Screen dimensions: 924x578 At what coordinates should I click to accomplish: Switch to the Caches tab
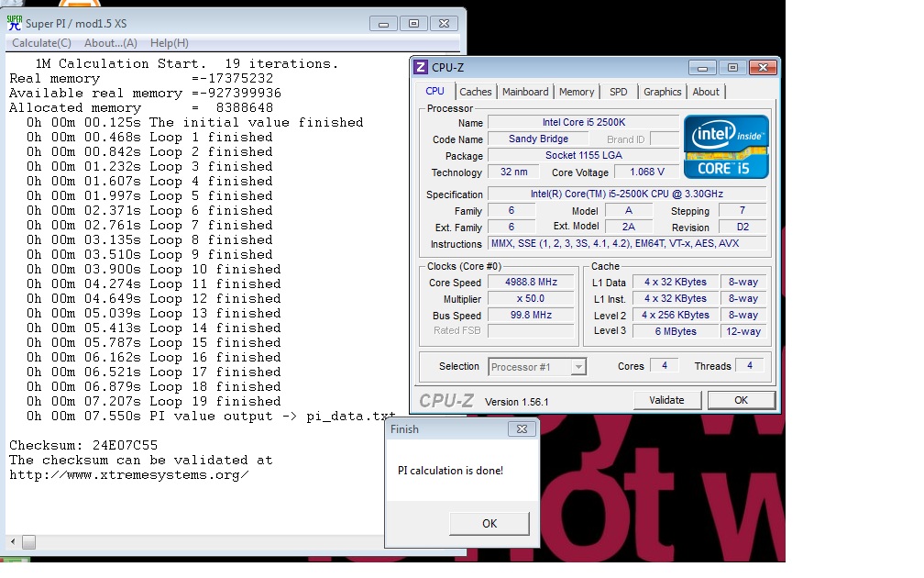click(475, 92)
